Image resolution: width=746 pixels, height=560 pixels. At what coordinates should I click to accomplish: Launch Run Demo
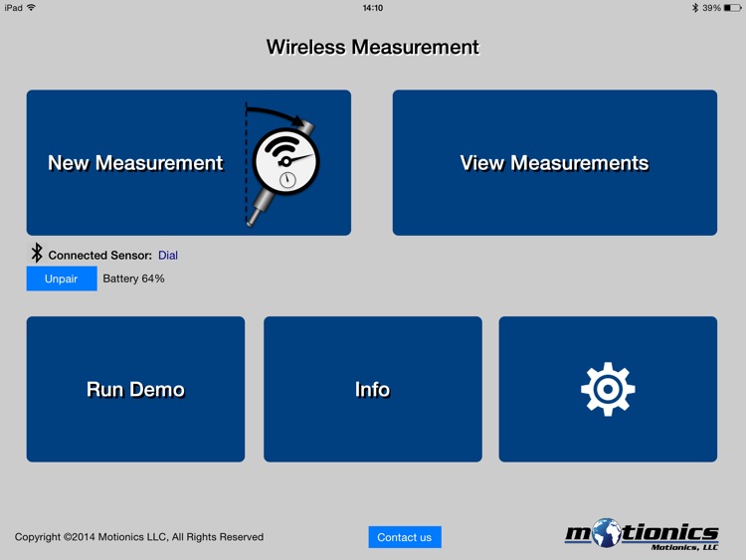click(135, 389)
